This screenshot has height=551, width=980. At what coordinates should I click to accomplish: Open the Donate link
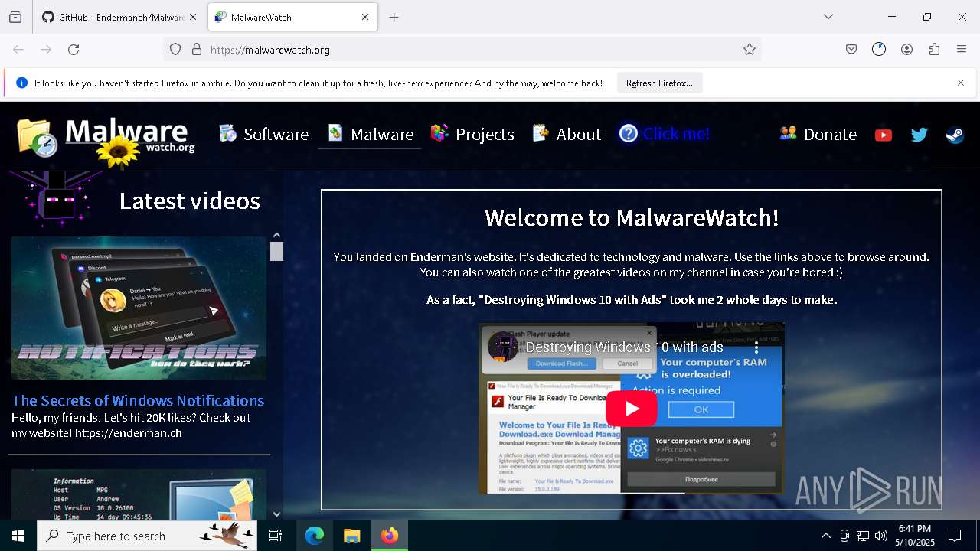pos(818,134)
